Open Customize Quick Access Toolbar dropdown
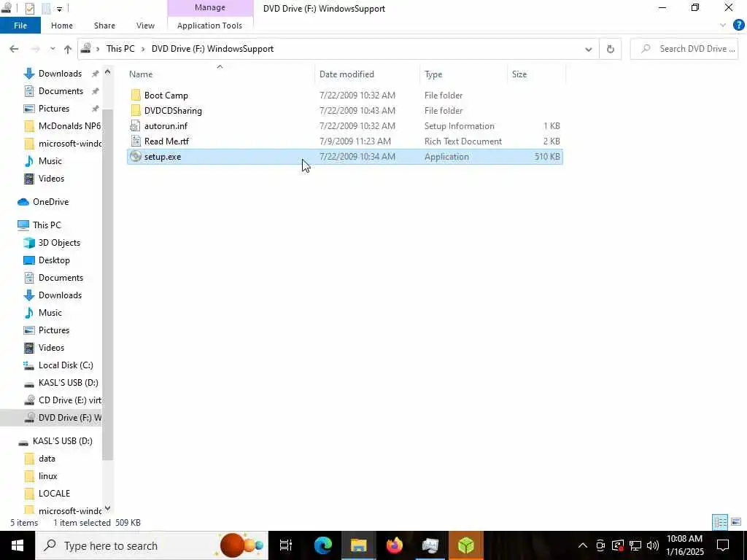The image size is (747, 560). (x=60, y=9)
